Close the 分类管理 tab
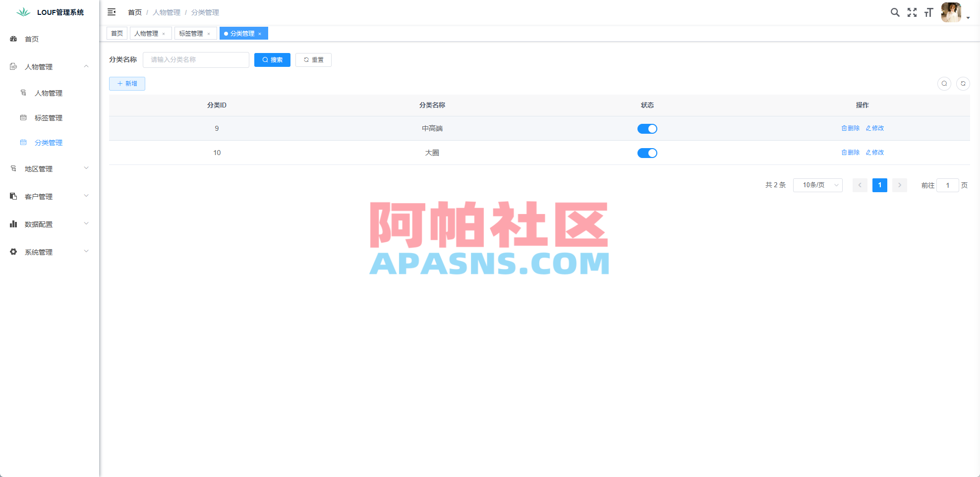The width and height of the screenshot is (980, 477). tap(260, 34)
